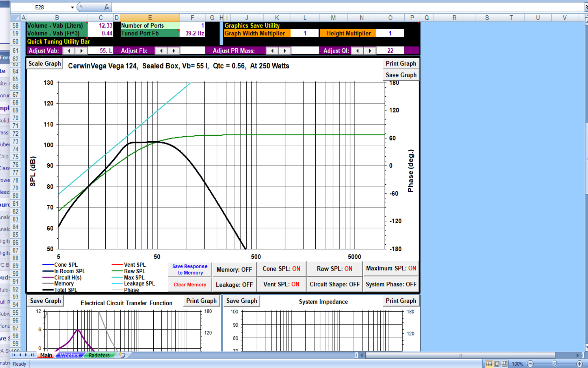This screenshot has width=588, height=368.
Task: Click the zoom slider handle
Action: (555, 364)
